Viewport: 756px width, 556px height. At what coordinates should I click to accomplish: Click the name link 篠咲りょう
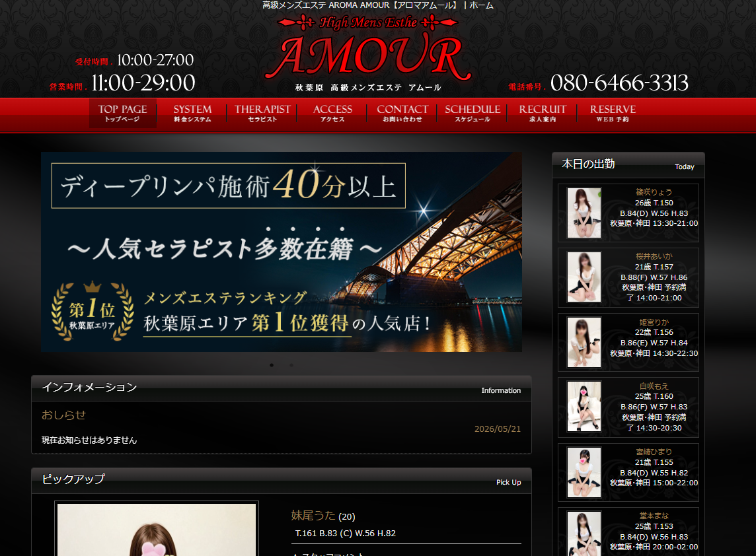click(654, 192)
